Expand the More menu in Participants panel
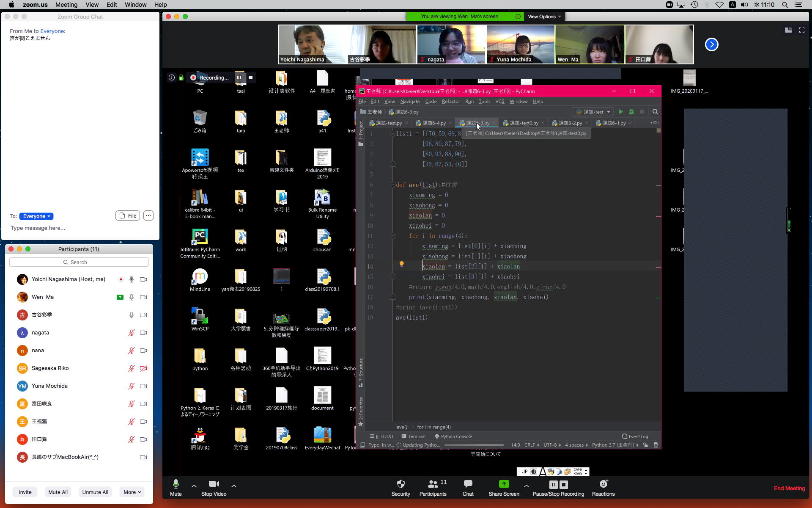Viewport: 812px width, 508px height. 132,492
